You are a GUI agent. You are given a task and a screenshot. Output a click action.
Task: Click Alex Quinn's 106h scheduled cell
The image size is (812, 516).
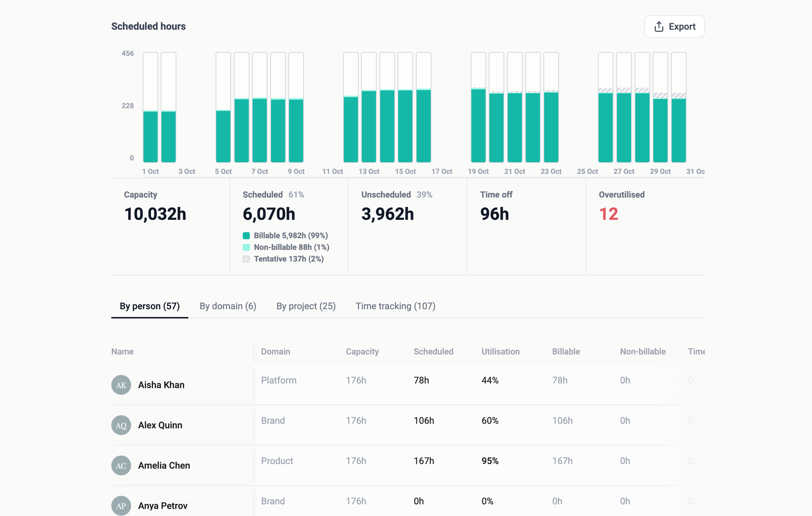pyautogui.click(x=424, y=421)
